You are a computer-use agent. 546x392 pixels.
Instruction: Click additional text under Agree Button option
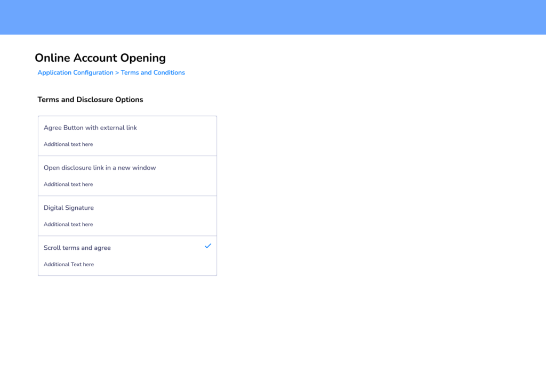pos(68,144)
